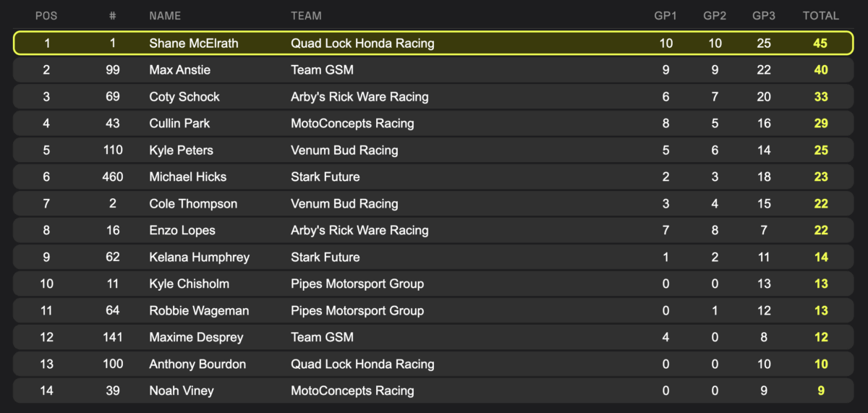Click Enzo Lopes' total of 22
This screenshot has height=413, width=868.
pos(820,231)
